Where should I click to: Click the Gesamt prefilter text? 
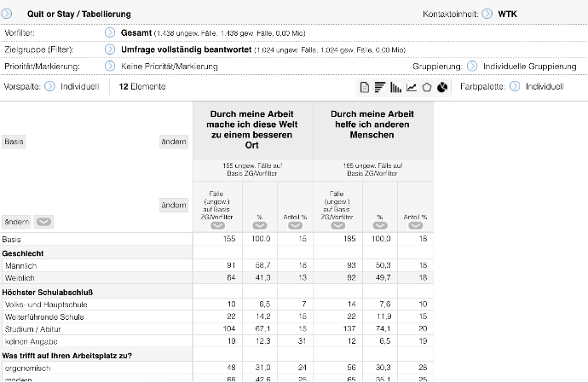(x=136, y=32)
